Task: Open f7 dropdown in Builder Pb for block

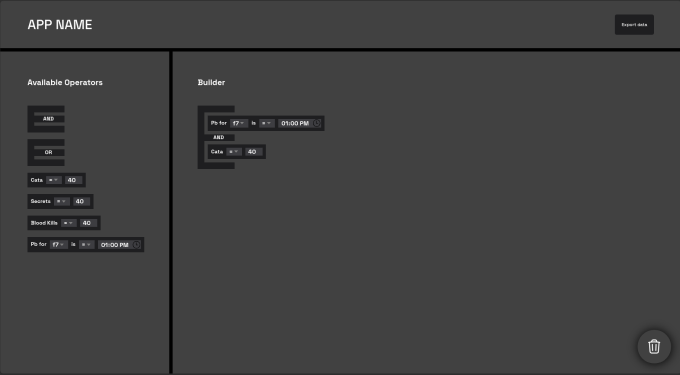Action: [x=239, y=123]
